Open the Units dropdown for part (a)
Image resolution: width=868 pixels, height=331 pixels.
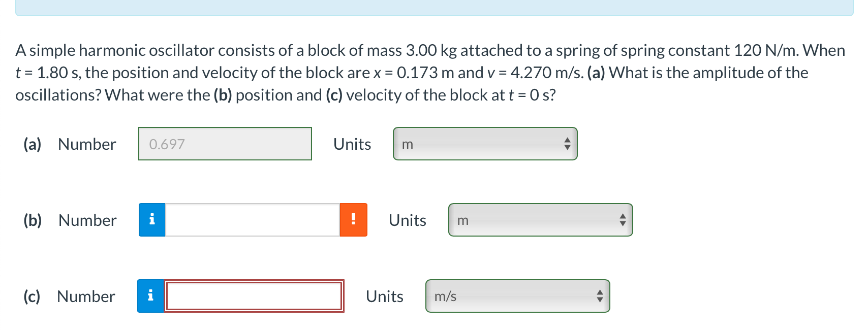click(x=485, y=144)
